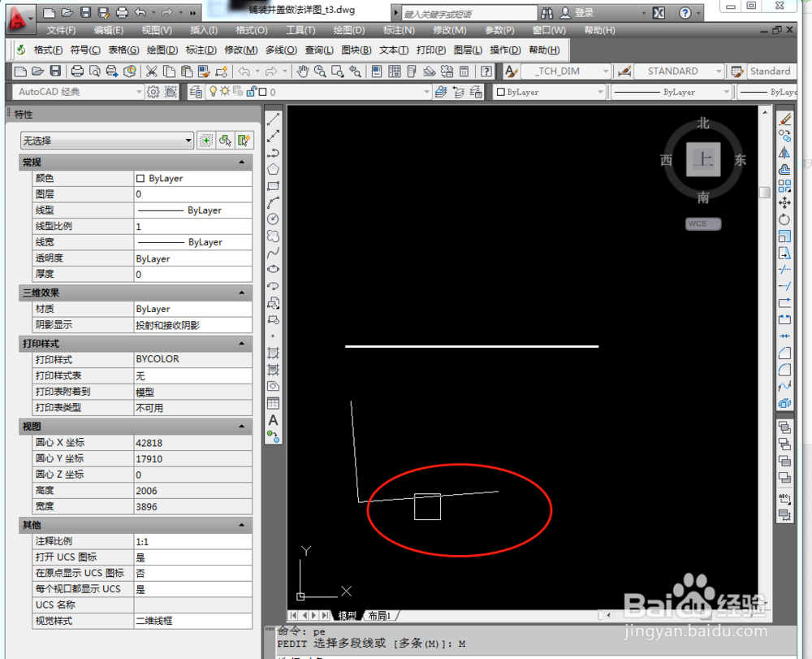Select the Polygon draw tool

click(273, 169)
